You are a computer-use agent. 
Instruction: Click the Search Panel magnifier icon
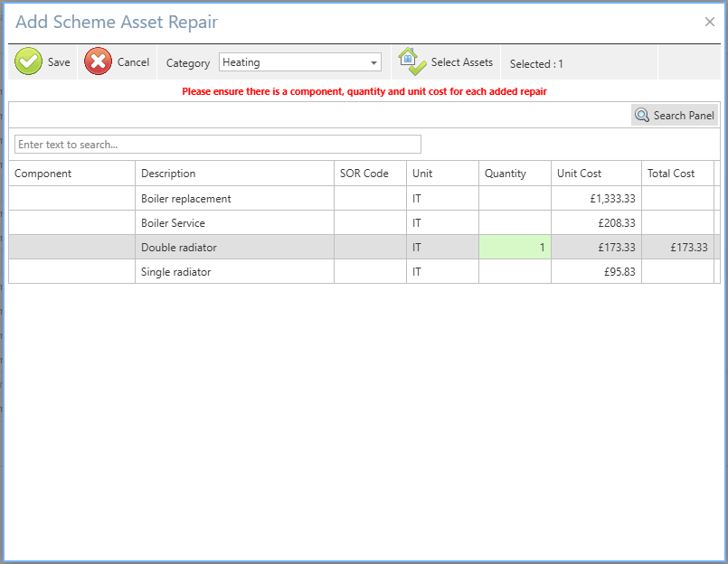point(642,116)
